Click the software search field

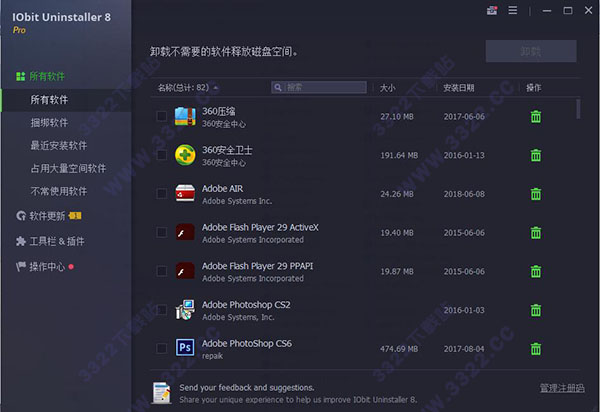319,88
